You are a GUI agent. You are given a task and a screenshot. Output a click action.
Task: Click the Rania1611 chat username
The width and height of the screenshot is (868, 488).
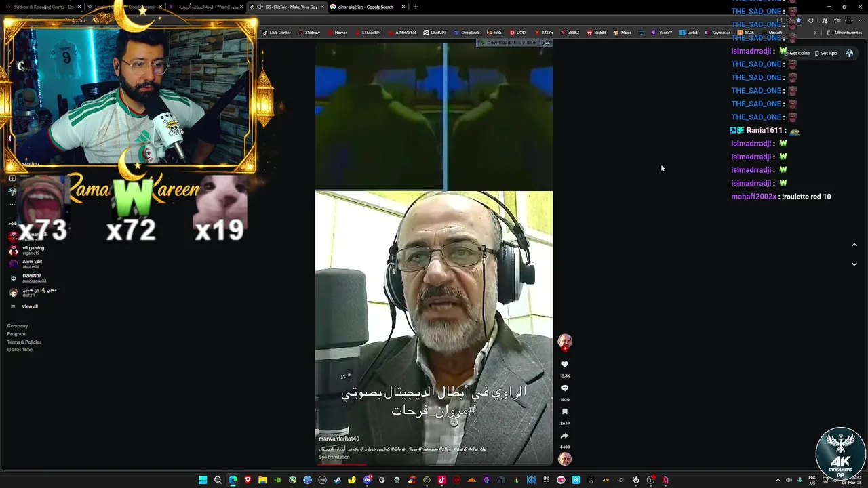[764, 130]
